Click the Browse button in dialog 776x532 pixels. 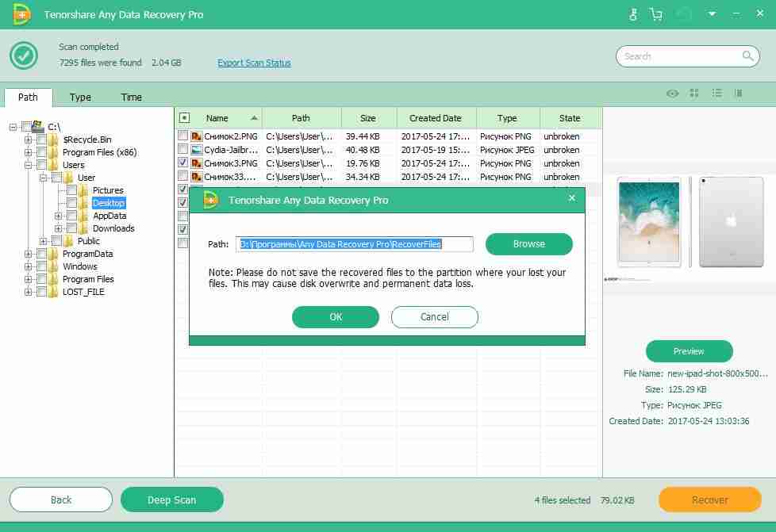[x=528, y=243]
